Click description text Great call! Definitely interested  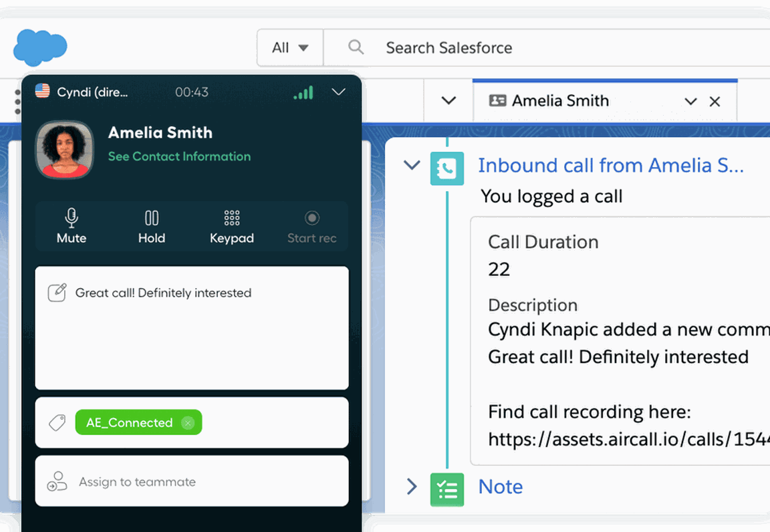coord(618,357)
